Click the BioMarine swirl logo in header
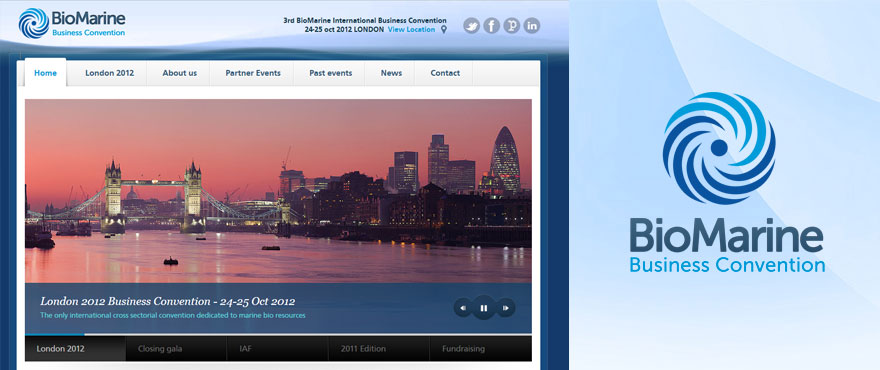 33,23
